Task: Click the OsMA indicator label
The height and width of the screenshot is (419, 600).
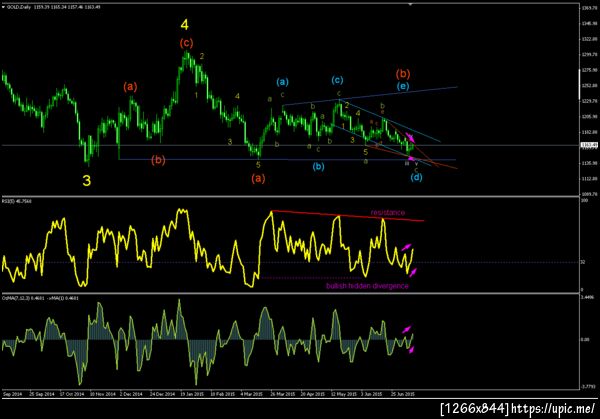Action: pos(40,298)
